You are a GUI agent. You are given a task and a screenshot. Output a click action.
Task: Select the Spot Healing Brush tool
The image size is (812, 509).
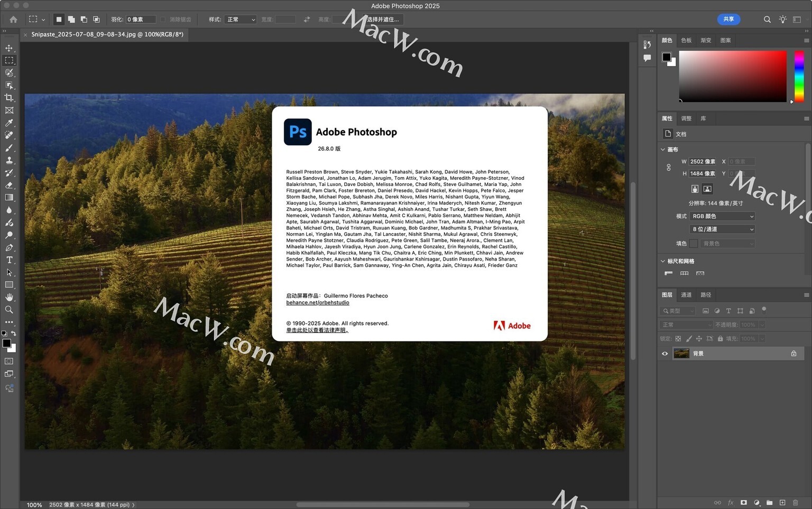click(9, 135)
